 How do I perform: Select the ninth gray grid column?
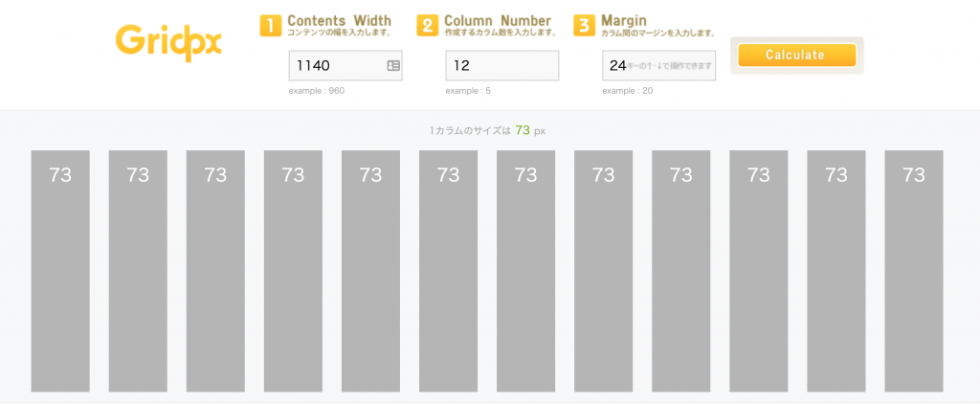[680, 271]
